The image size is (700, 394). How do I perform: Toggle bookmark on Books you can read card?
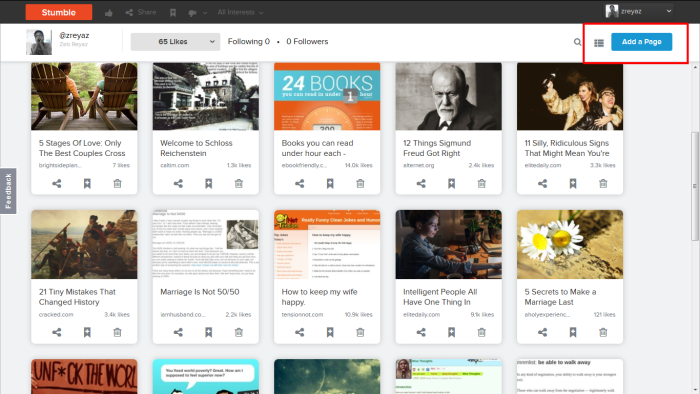click(x=330, y=183)
